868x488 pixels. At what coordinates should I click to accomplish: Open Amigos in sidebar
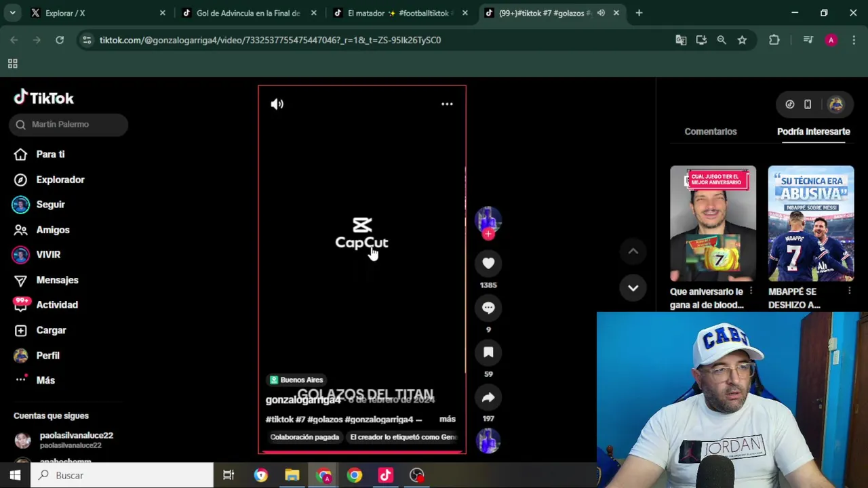coord(53,230)
